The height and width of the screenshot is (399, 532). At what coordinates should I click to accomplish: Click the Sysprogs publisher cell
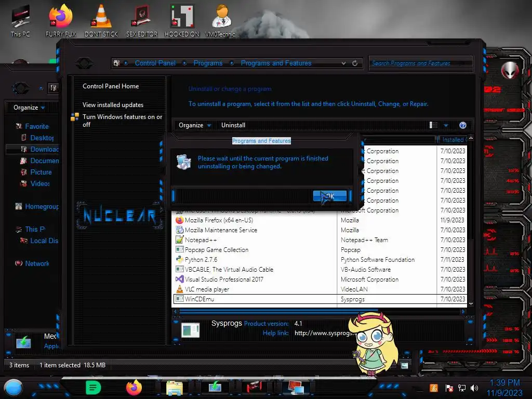353,299
